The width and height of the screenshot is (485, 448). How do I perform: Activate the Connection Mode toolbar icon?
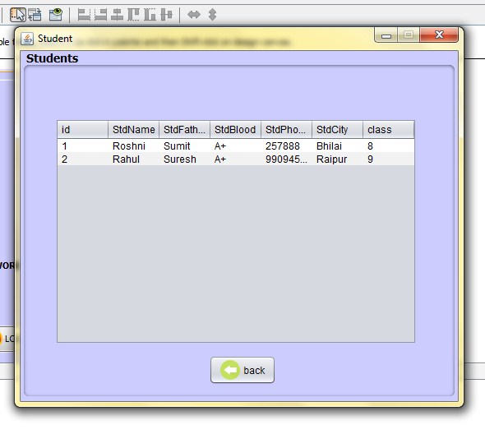35,15
